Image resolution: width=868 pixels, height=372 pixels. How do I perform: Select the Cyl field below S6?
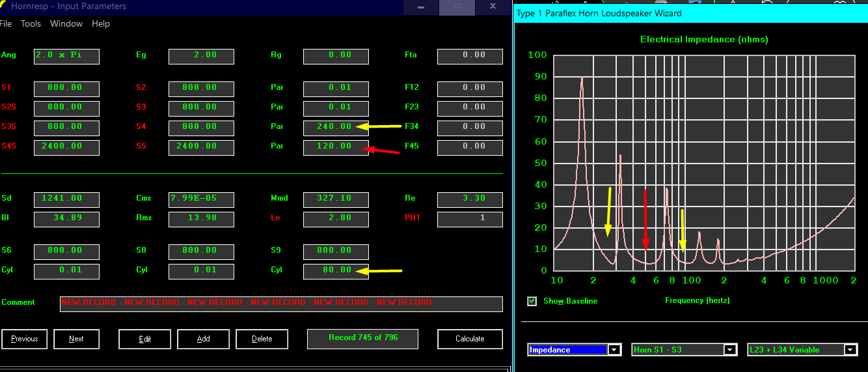pyautogui.click(x=66, y=271)
